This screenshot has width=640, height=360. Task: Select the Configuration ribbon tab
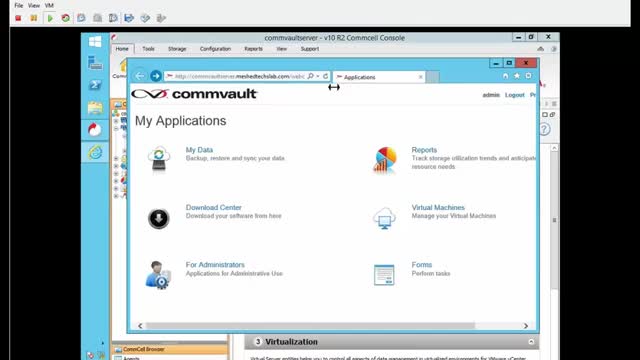pos(215,49)
